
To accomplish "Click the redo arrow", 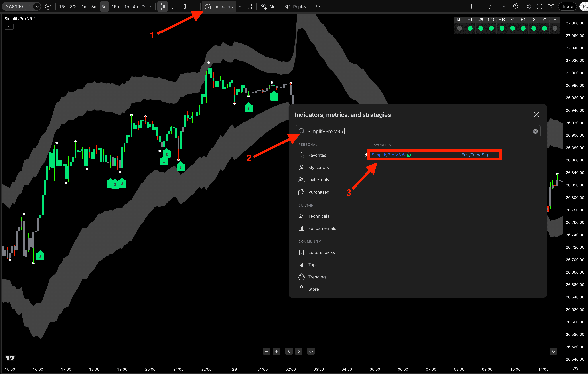I will coord(330,7).
